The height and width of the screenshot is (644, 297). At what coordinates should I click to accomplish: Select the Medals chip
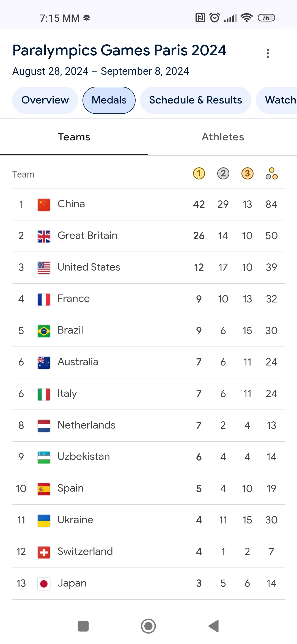109,100
